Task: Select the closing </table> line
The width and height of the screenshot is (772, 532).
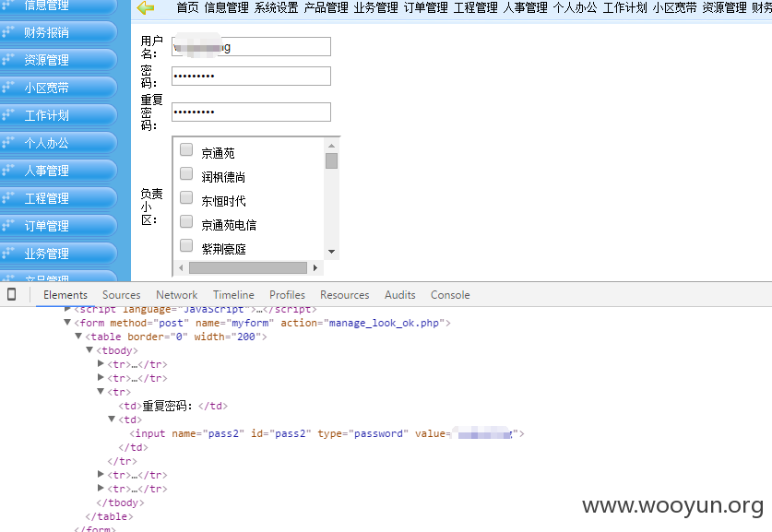Action: click(x=109, y=516)
